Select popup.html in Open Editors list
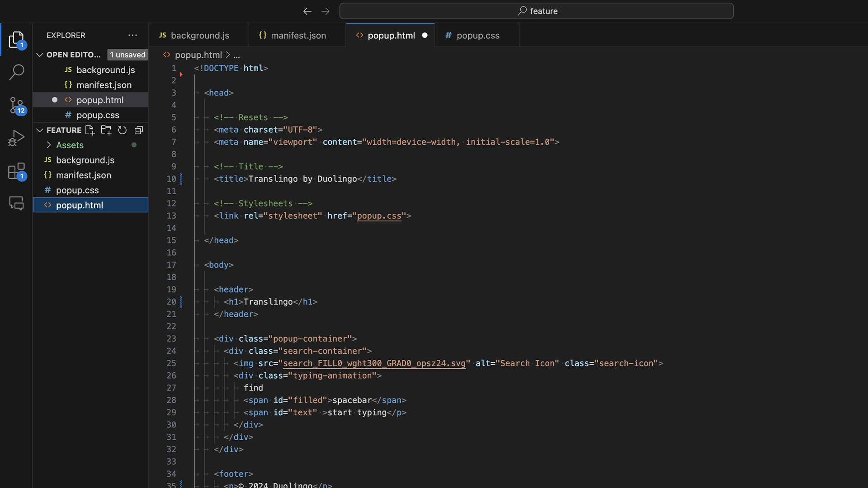Viewport: 868px width, 488px height. [x=90, y=100]
